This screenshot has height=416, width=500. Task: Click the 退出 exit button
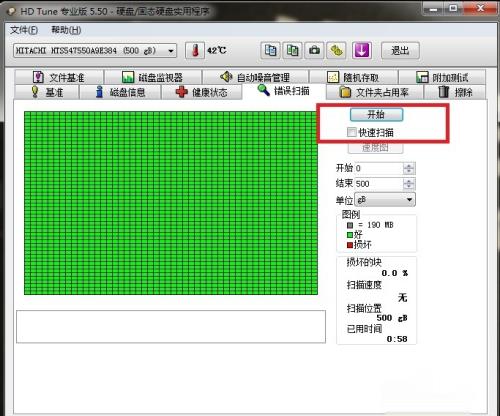coord(400,51)
